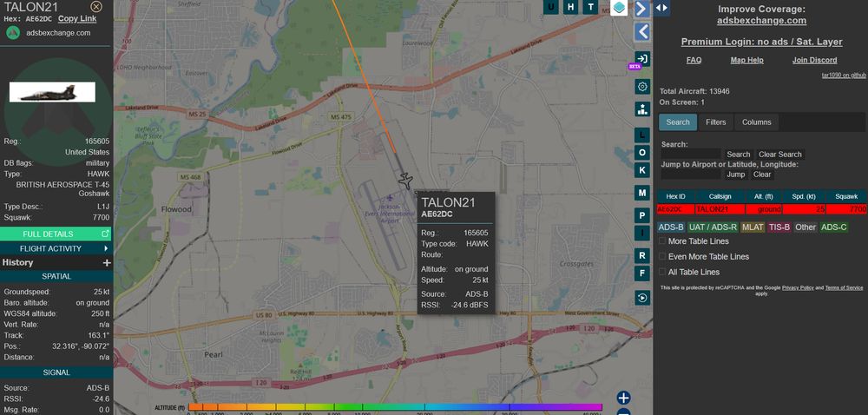This screenshot has height=415, width=868.
Task: Click the Search button beside field
Action: [739, 155]
